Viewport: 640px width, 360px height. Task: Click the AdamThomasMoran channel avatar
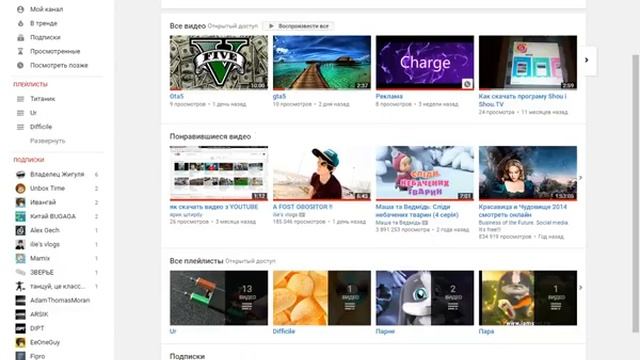pyautogui.click(x=20, y=300)
